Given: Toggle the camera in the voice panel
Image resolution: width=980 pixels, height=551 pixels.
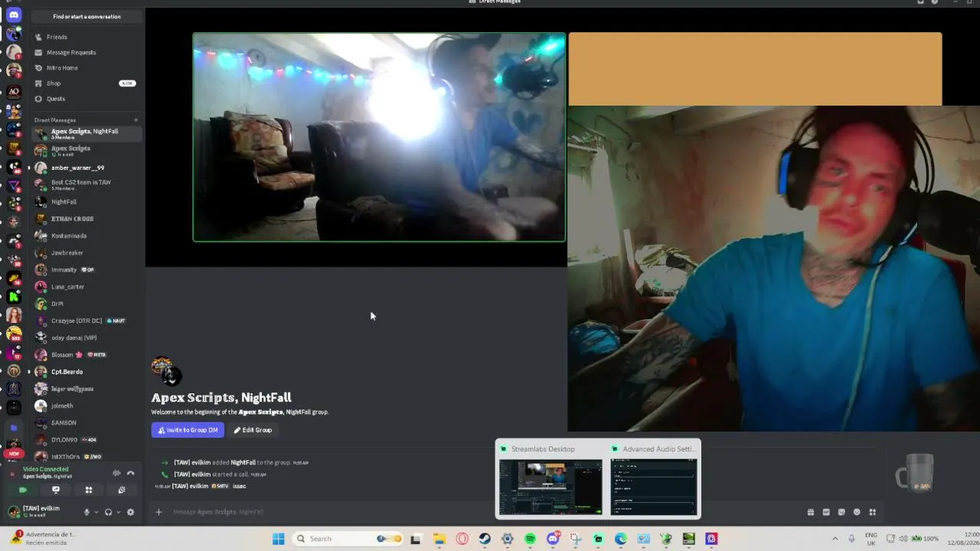Looking at the screenshot, I should [x=23, y=490].
